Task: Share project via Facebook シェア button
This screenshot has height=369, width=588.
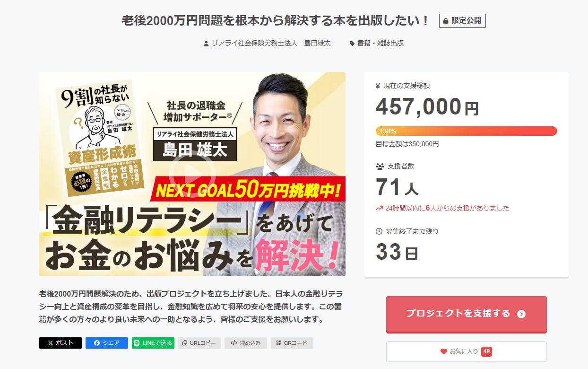Action: coord(107,343)
